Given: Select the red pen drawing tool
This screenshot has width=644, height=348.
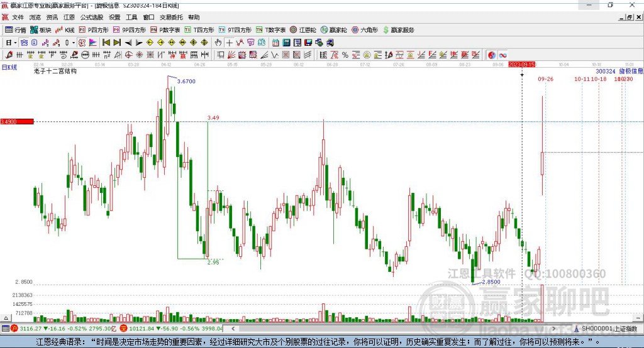Looking at the screenshot, I should 9,55.
